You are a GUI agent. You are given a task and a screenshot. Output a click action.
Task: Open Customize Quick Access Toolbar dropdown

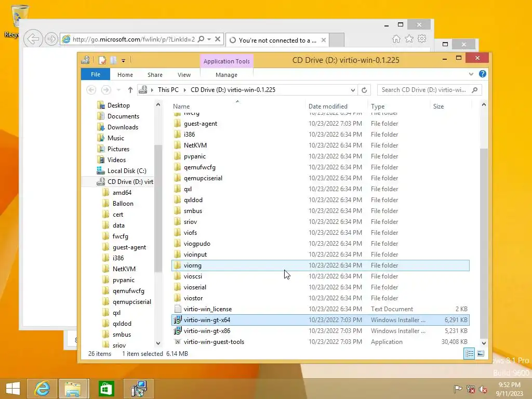click(x=124, y=61)
